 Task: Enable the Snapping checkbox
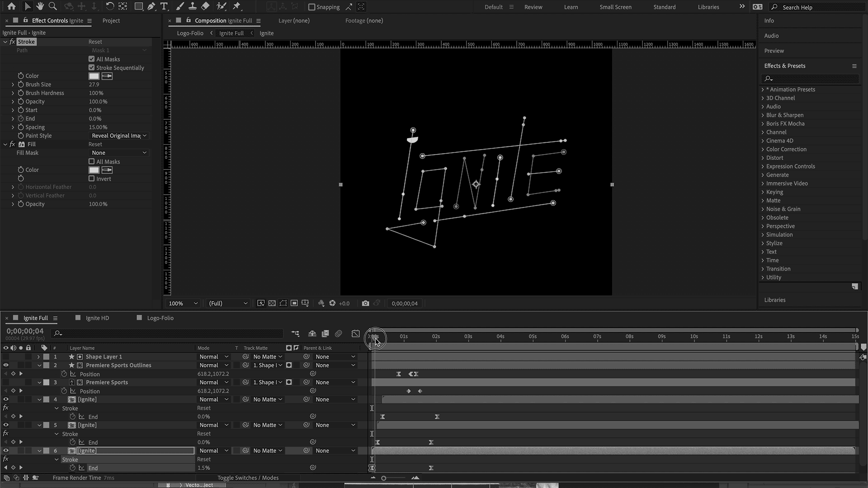(x=311, y=7)
